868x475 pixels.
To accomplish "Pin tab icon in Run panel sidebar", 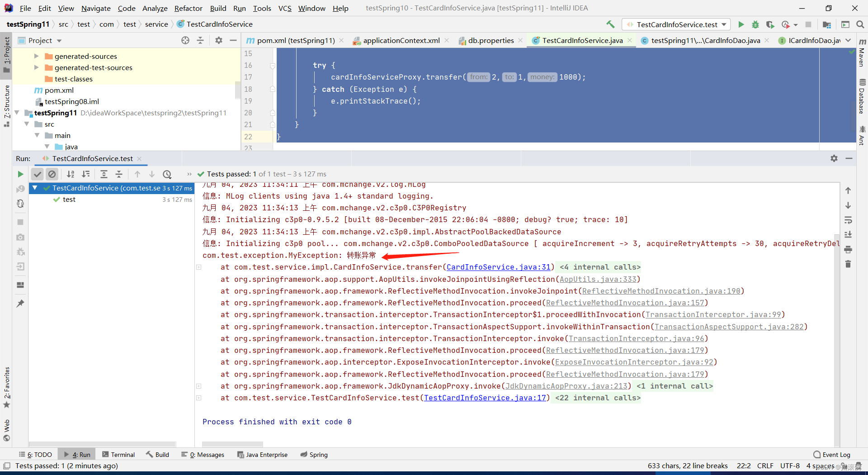I will tap(20, 304).
